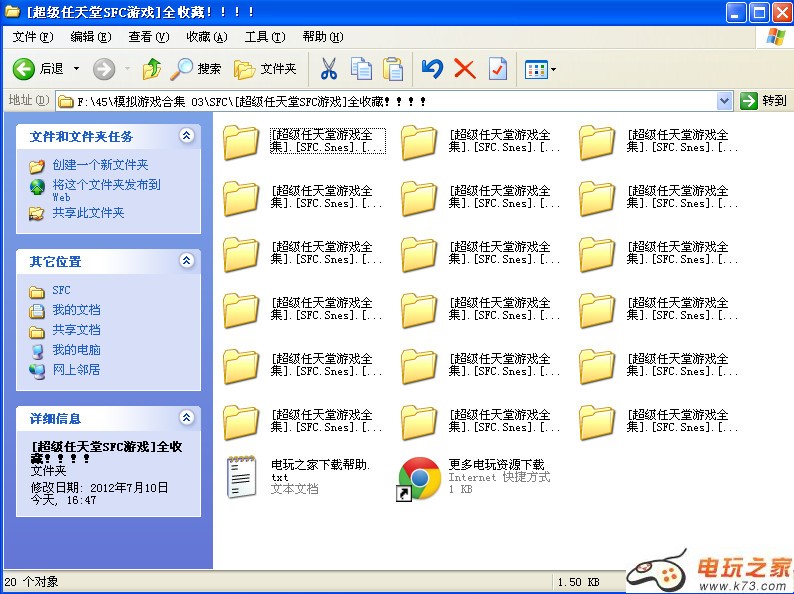Collapse the 其它位置 panel
Image resolution: width=794 pixels, height=594 pixels.
[186, 261]
